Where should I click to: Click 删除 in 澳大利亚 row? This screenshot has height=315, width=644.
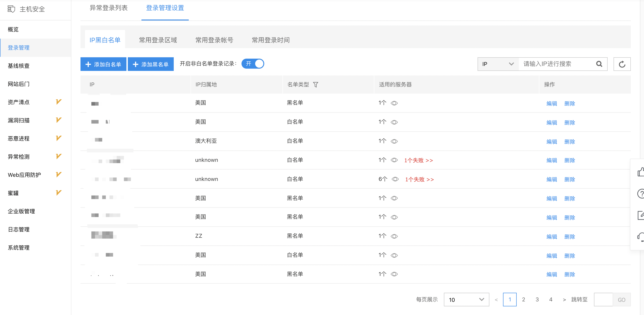[x=569, y=142]
